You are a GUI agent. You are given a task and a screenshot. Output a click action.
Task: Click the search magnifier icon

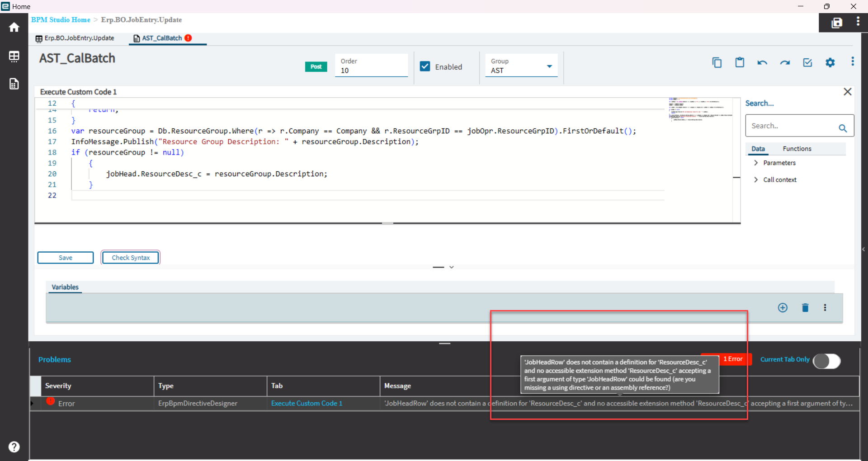pyautogui.click(x=843, y=128)
